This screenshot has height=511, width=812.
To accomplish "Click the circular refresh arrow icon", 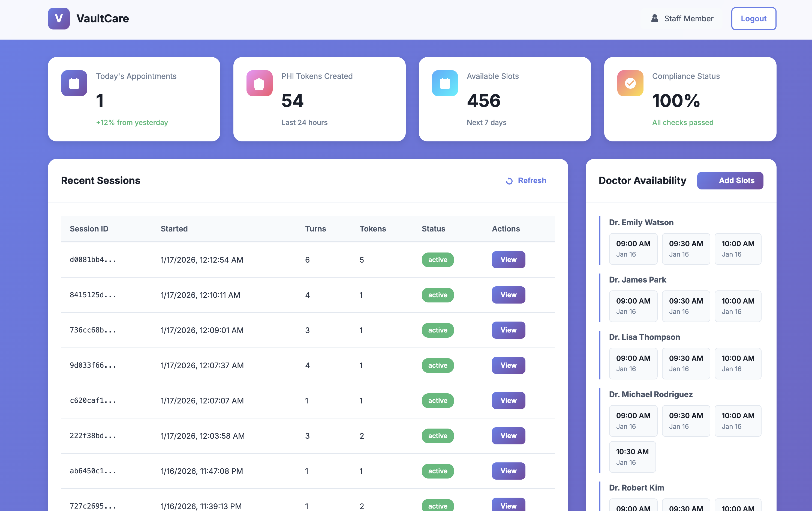I will tap(509, 181).
